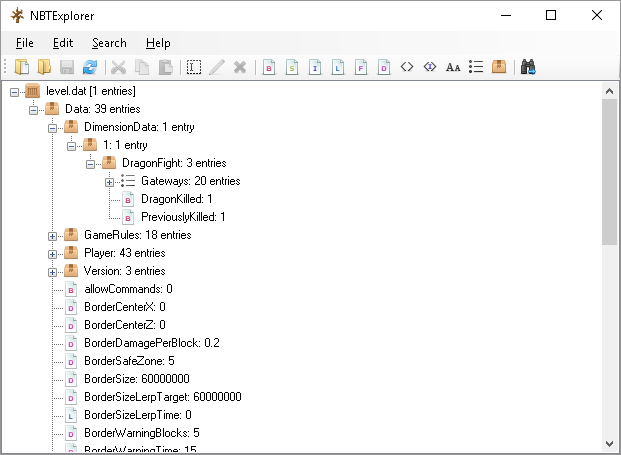Screen dimensions: 621x455
Task: Select 'GameRules: 18 entries' row text
Action: (138, 235)
